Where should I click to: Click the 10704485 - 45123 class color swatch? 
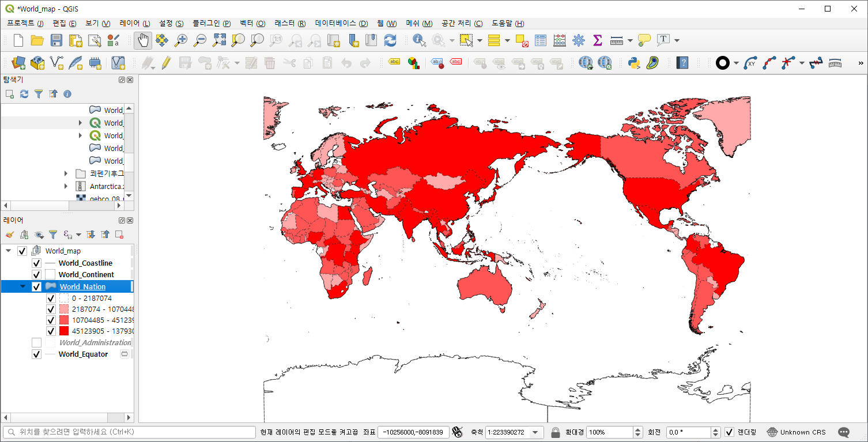click(64, 320)
